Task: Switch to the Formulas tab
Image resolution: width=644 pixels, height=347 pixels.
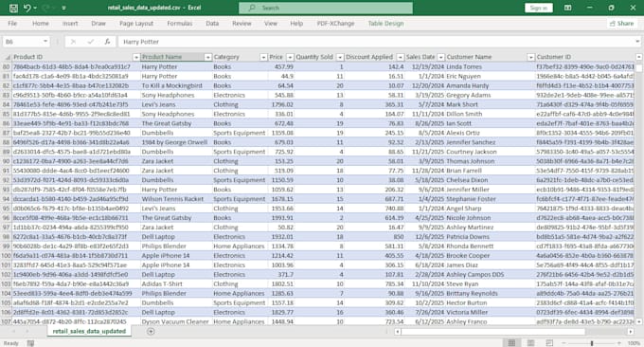Action: tap(180, 24)
